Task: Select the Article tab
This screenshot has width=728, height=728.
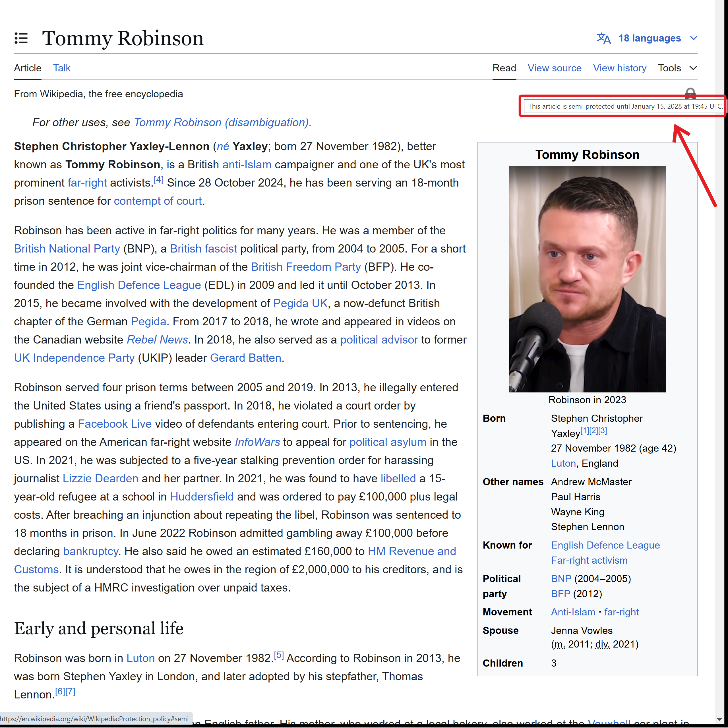Action: click(27, 68)
